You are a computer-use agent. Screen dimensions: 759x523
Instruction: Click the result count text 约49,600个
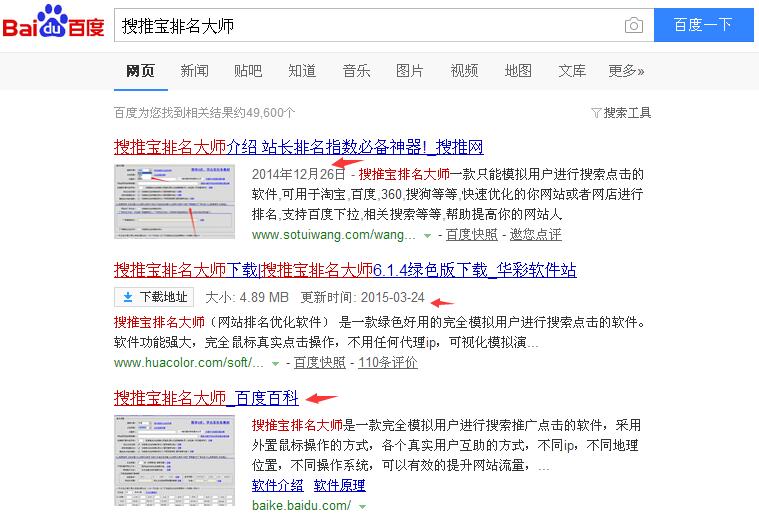tap(265, 113)
